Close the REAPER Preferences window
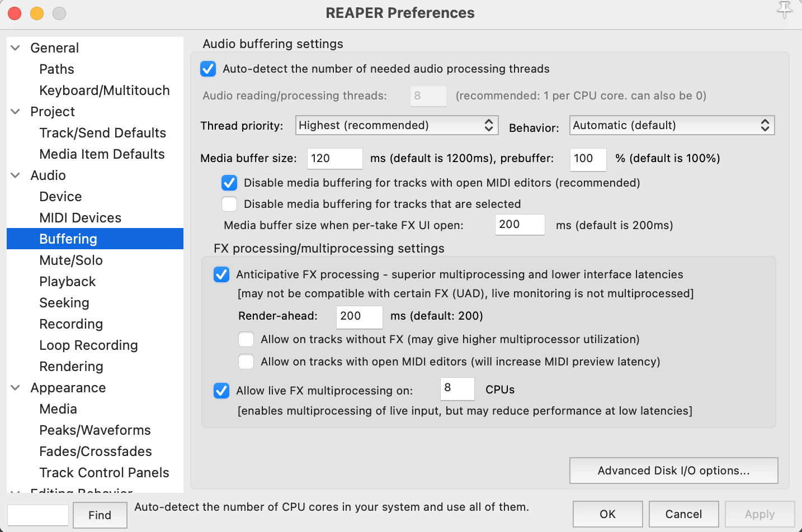This screenshot has height=532, width=802. click(15, 13)
